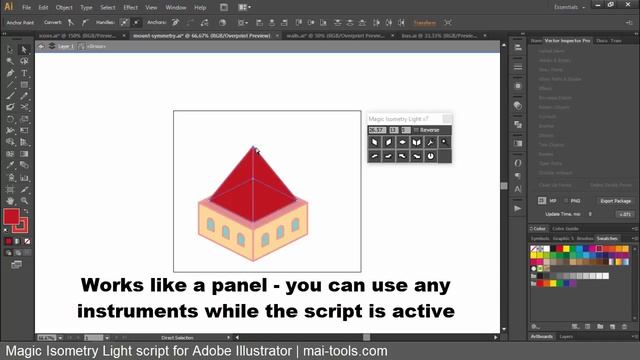The width and height of the screenshot is (640, 360).
Task: Click right isometric plane button in Magic Isometry
Action: (388, 142)
